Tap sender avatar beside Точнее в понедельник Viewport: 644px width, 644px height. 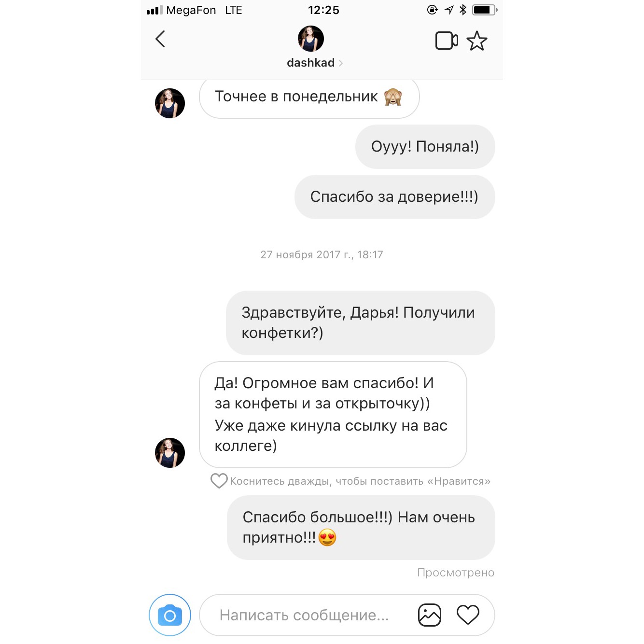tap(170, 103)
